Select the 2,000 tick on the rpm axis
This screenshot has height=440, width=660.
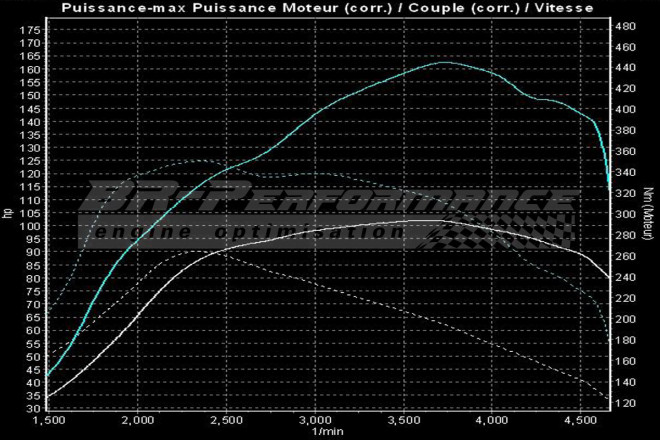click(137, 420)
